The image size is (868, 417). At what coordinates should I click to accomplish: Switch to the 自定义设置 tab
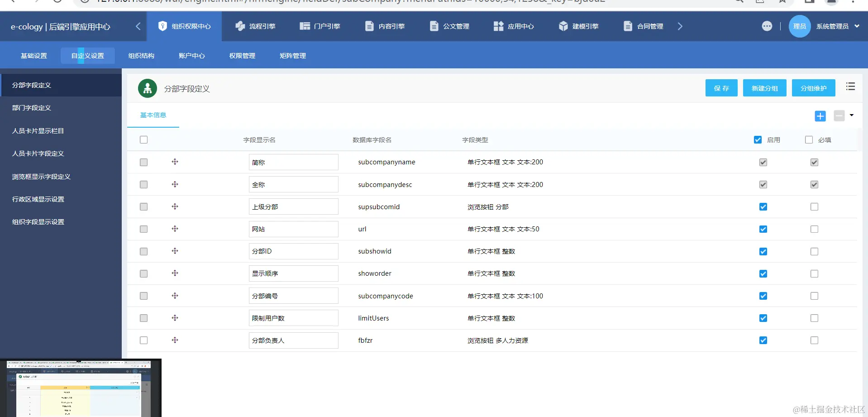click(x=88, y=56)
